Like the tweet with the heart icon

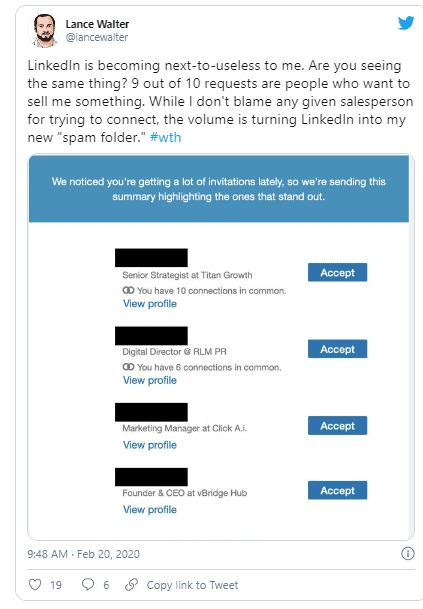(35, 584)
